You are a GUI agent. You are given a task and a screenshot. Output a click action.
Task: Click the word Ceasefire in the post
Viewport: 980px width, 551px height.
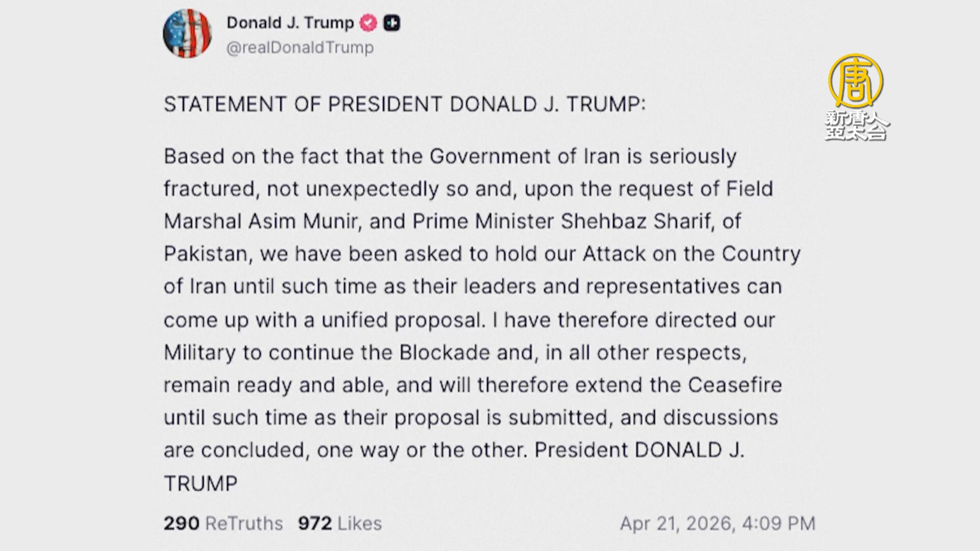(734, 385)
